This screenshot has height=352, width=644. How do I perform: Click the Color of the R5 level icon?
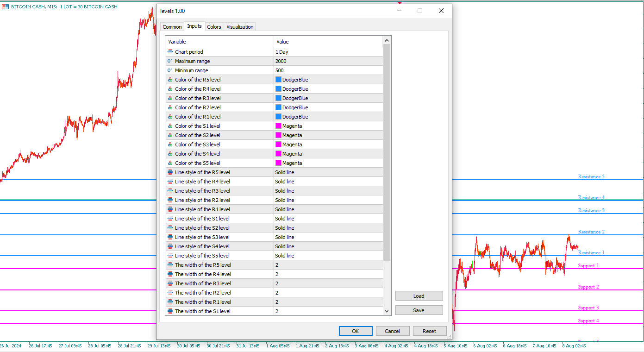[x=170, y=80]
